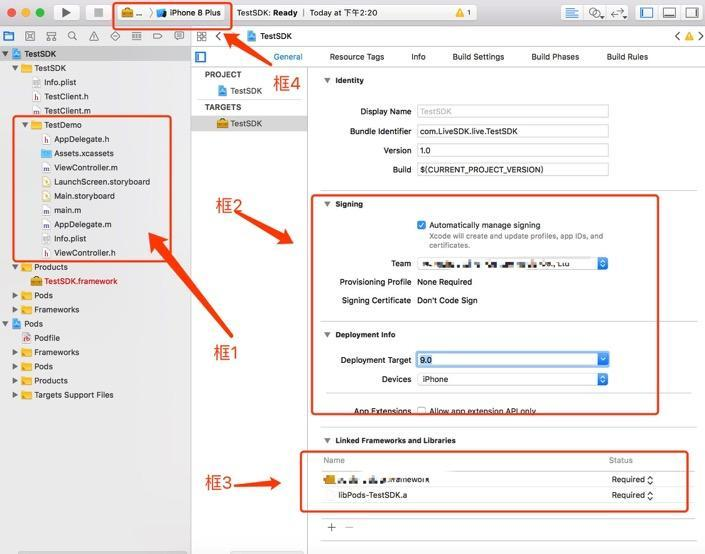Show the Issue navigator
Image resolution: width=705 pixels, height=554 pixels.
pyautogui.click(x=94, y=36)
